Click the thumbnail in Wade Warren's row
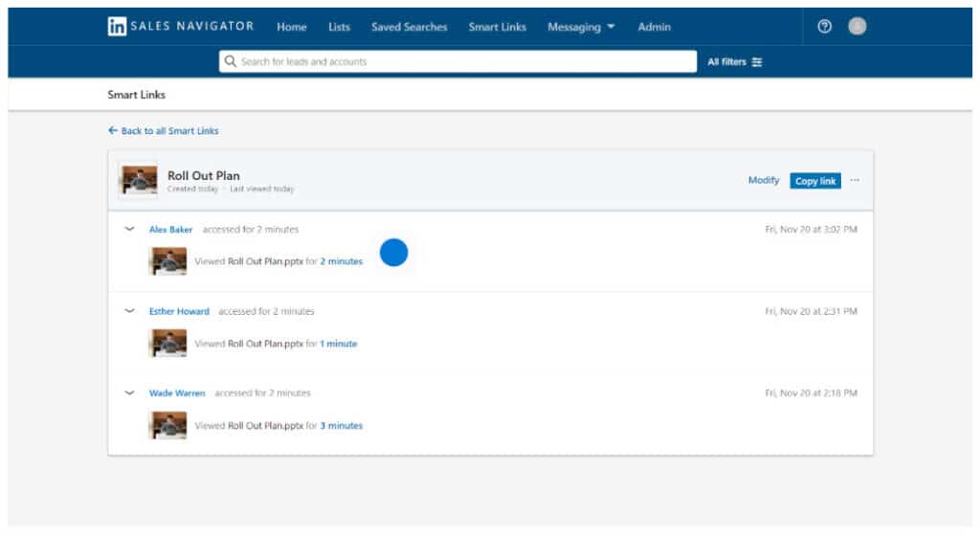The height and width of the screenshot is (537, 980). coord(168,425)
